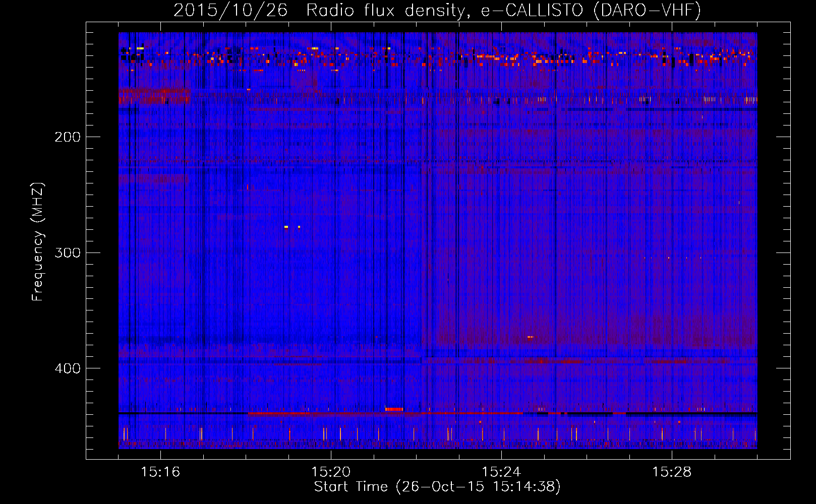Screen dimensions: 816x504
Task: Click the bright red segment just after 15:21
Action: (394, 409)
